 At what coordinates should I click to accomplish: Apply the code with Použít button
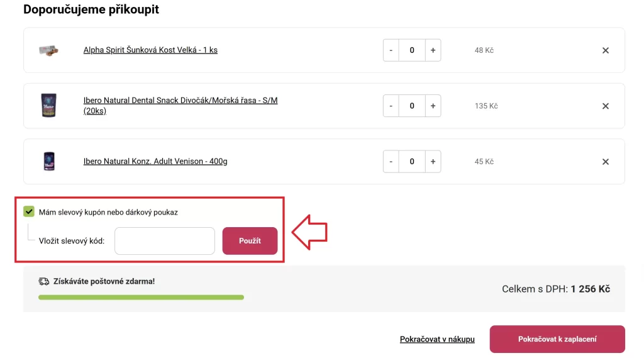[x=250, y=241]
